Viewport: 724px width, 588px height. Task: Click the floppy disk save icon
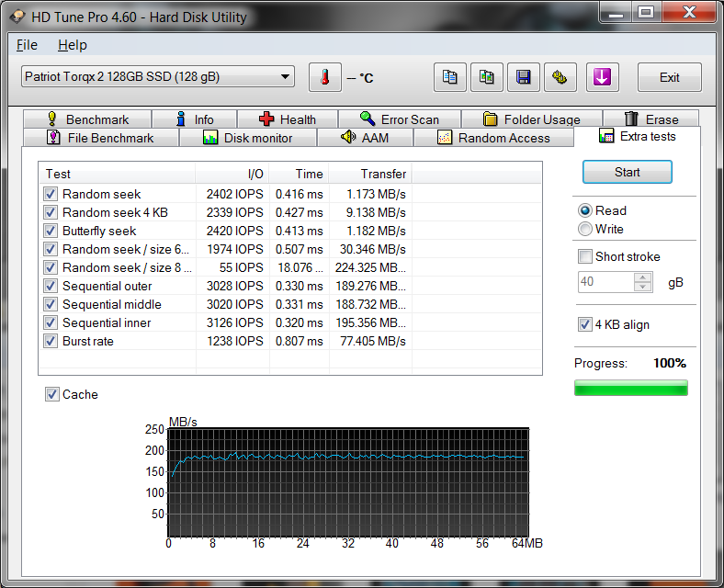pos(524,77)
